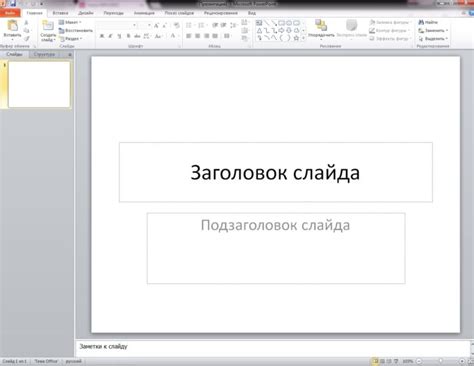Toggle bold Ж formatting
Image resolution: width=474 pixels, height=366 pixels.
[102, 36]
